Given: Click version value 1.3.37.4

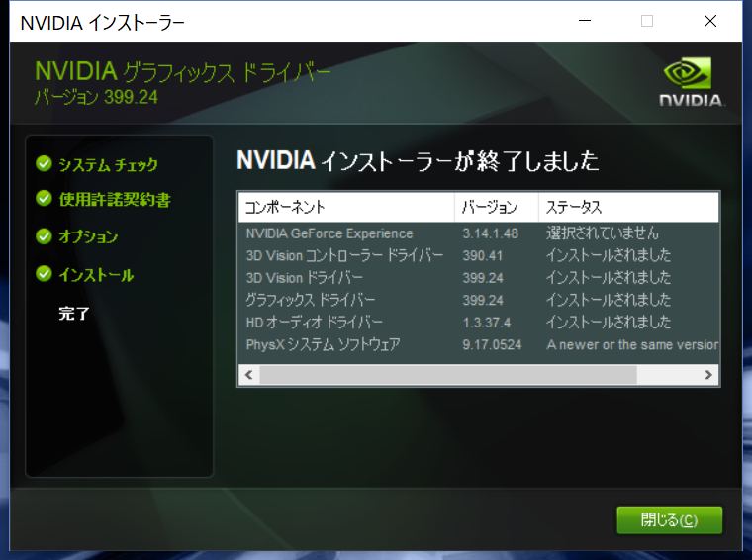Looking at the screenshot, I should pos(486,323).
